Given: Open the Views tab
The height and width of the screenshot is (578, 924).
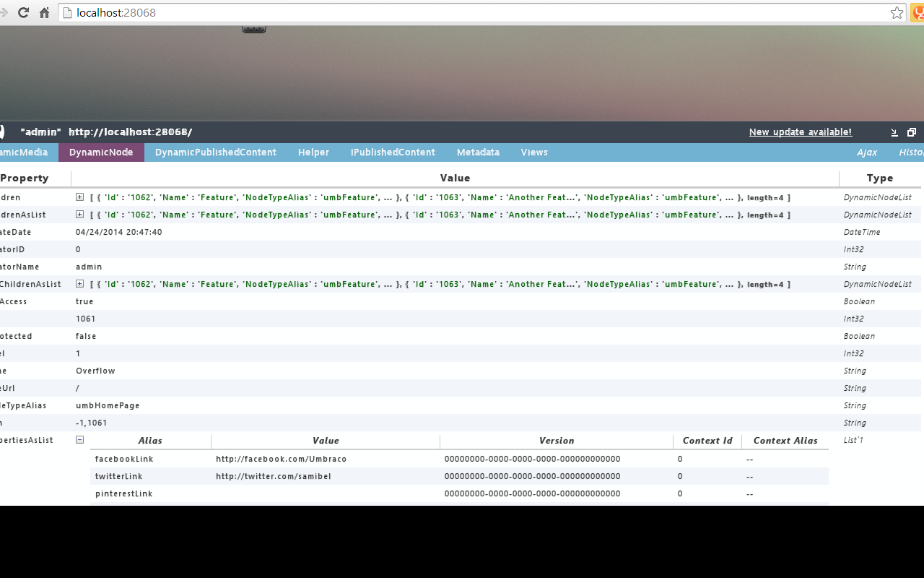Looking at the screenshot, I should point(534,152).
